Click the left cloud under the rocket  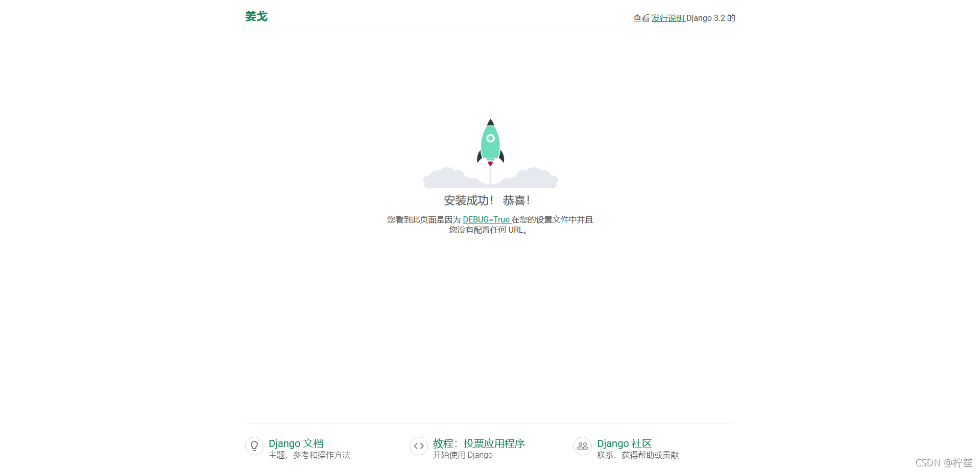(448, 177)
